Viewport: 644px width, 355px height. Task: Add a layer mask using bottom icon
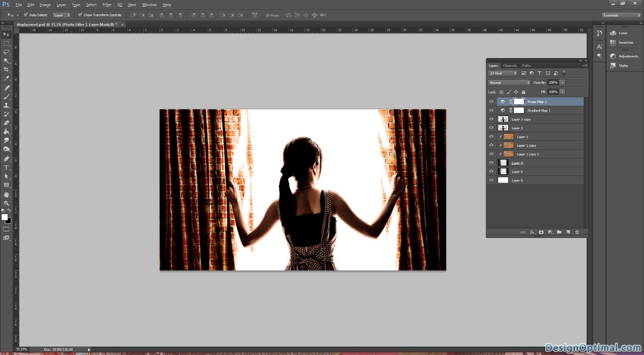point(541,232)
